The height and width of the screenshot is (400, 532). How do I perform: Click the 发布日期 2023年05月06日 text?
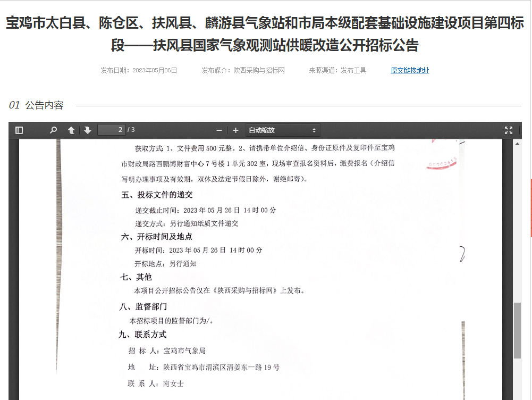(139, 70)
